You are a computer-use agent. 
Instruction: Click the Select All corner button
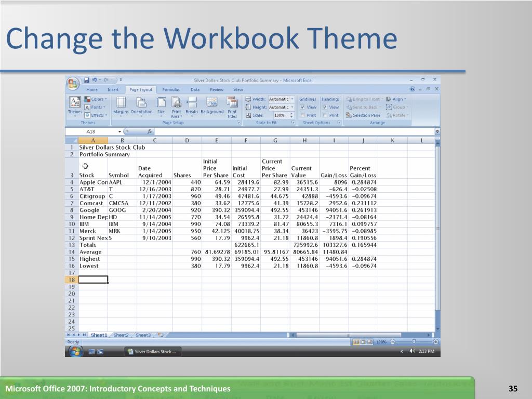click(72, 140)
